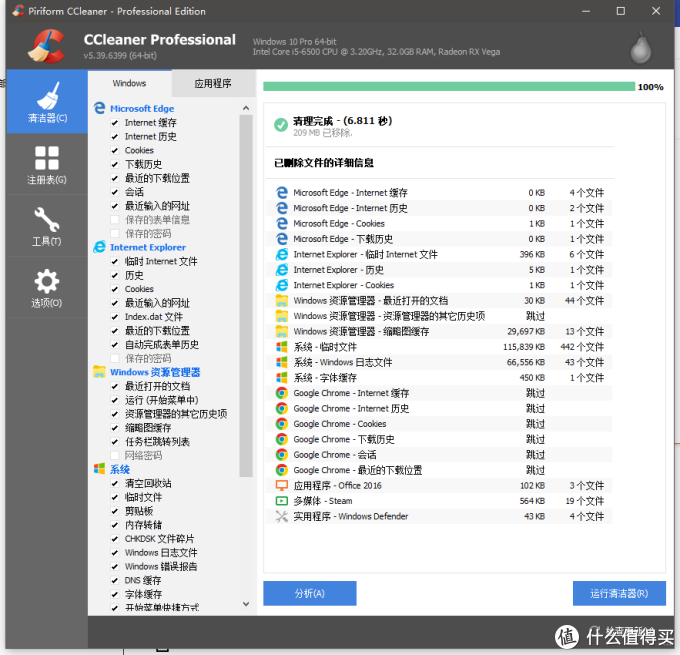This screenshot has height=655, width=680.
Task: Collapse the 系统 category heading
Action: tap(120, 469)
